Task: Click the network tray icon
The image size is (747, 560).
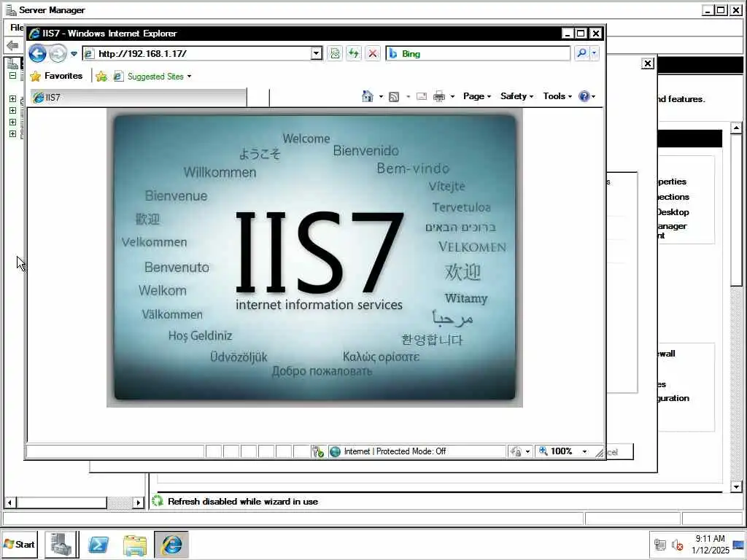Action: [659, 544]
